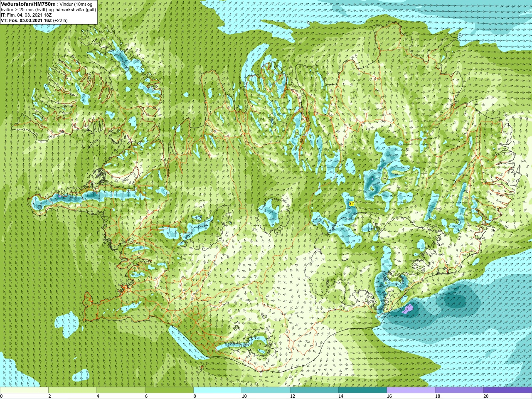Click the Veðurstofan/HM750m title text
Image resolution: width=532 pixels, height=399 pixels.
(x=28, y=4)
